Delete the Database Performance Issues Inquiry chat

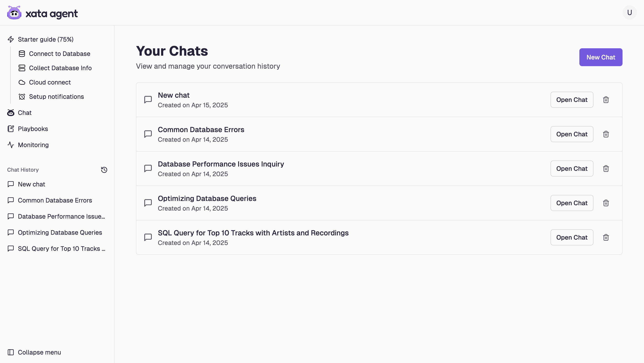pyautogui.click(x=606, y=169)
